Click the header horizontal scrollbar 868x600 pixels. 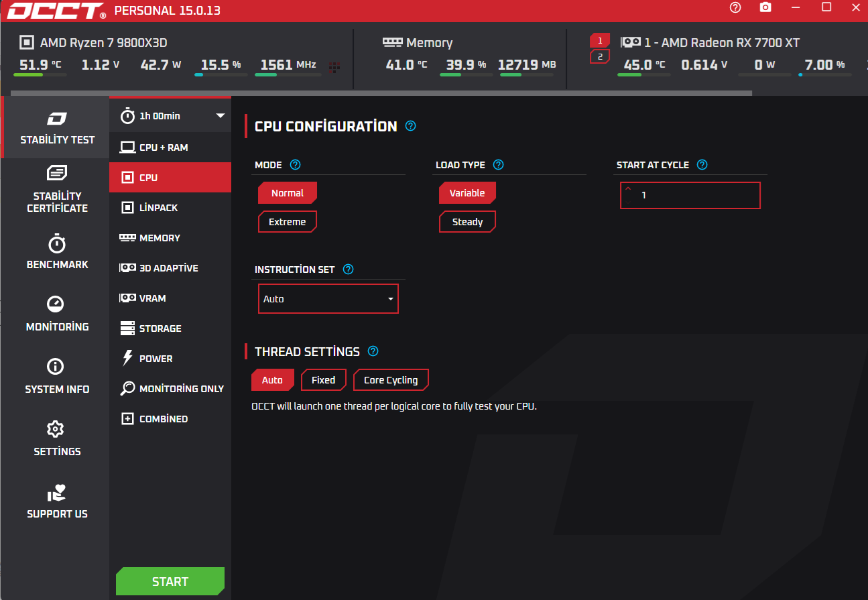(382, 93)
